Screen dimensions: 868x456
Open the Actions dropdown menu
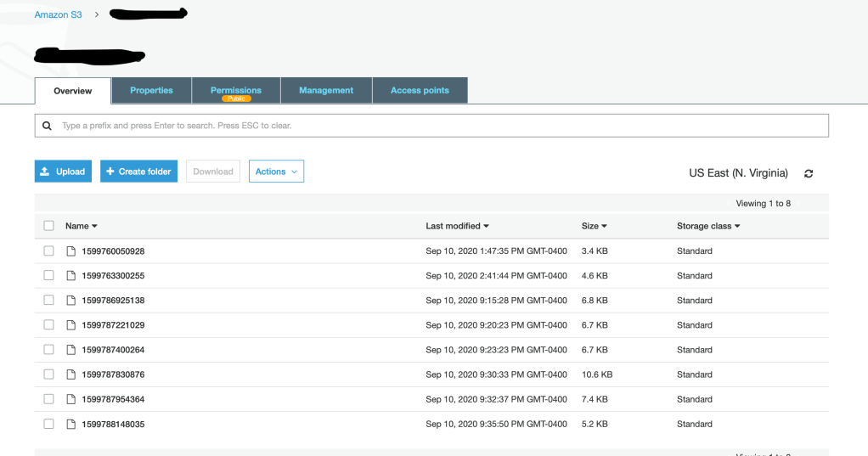pos(276,172)
